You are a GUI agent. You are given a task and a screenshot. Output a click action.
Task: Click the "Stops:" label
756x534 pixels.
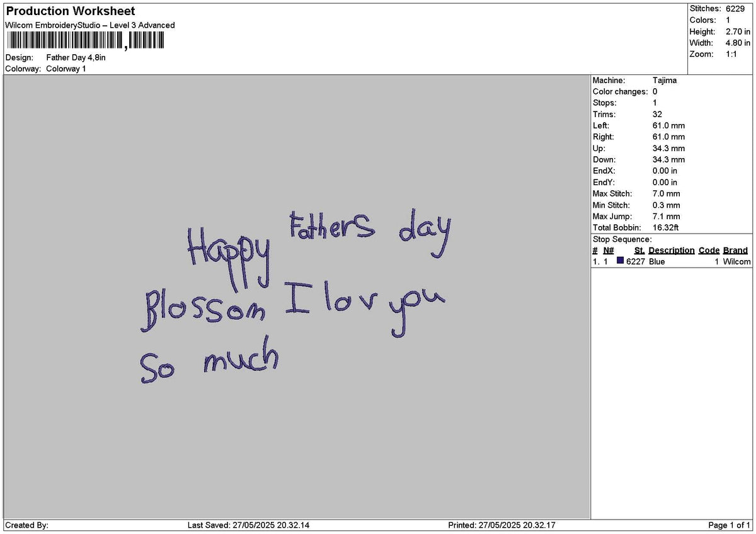(605, 103)
